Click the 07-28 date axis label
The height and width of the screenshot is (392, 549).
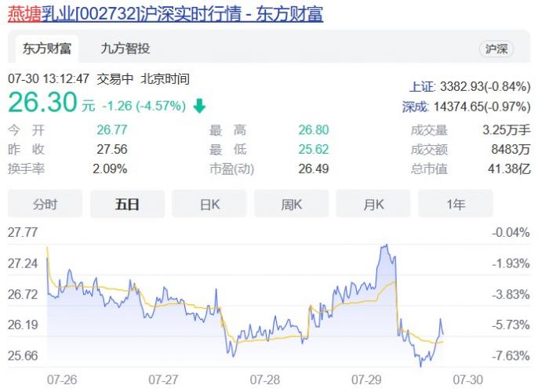pyautogui.click(x=265, y=379)
